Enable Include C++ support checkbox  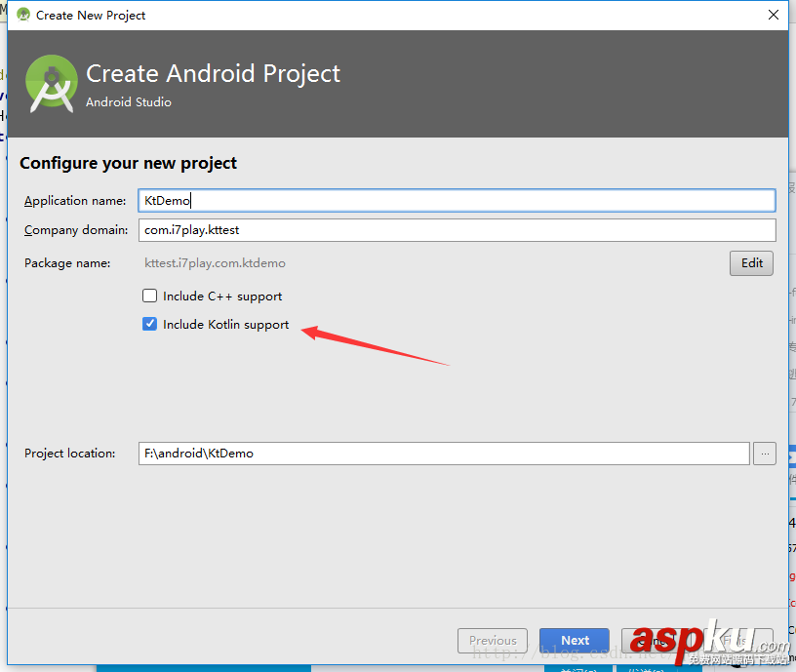[x=150, y=296]
